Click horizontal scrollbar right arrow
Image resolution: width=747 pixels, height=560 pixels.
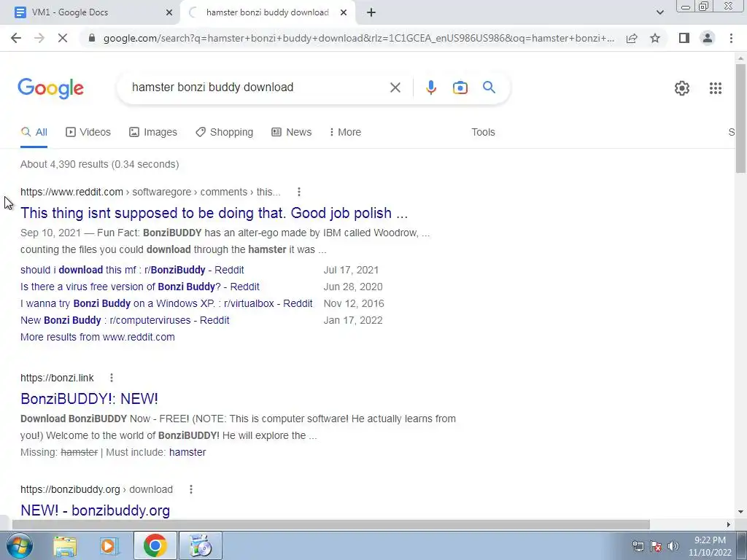pos(729,524)
